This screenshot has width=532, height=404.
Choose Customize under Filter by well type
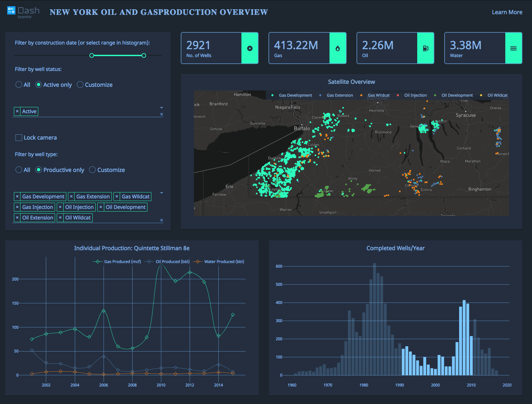93,170
